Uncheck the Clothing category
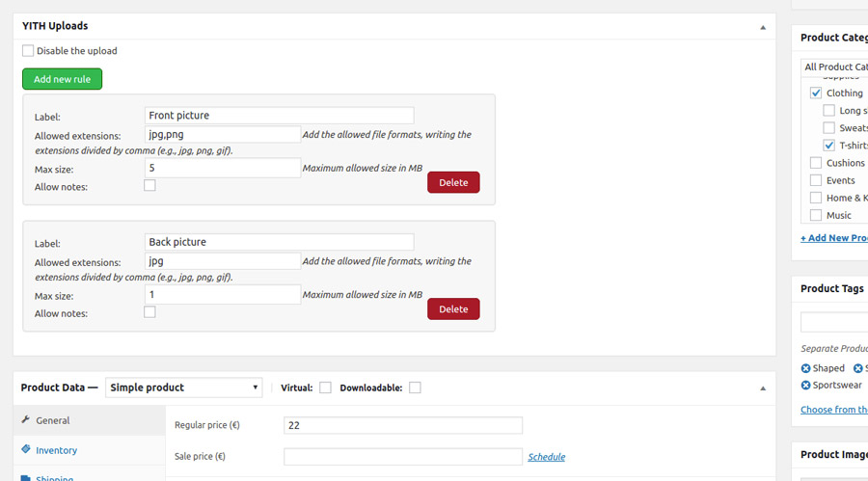Screen dimensions: 868x481 (x=815, y=93)
